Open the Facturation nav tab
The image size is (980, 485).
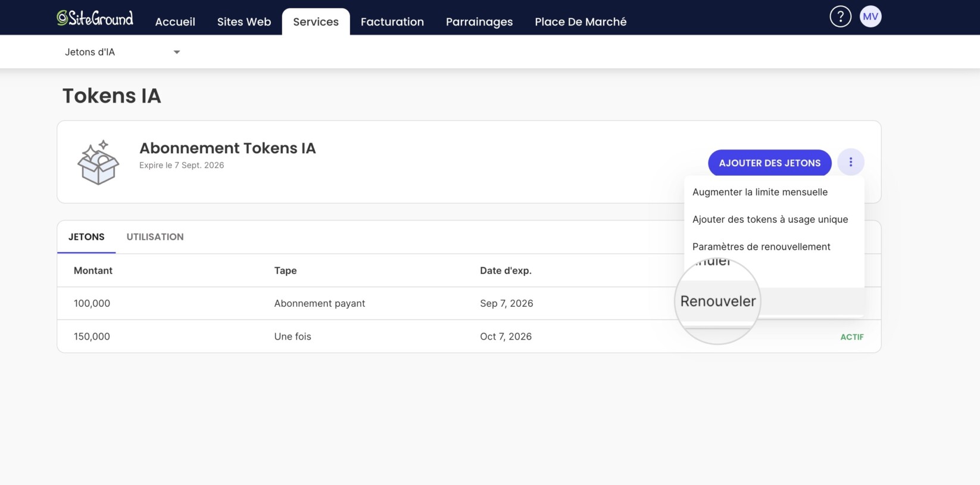392,21
